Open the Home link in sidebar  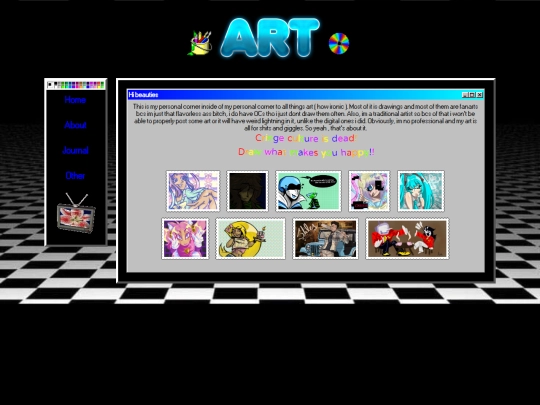75,100
